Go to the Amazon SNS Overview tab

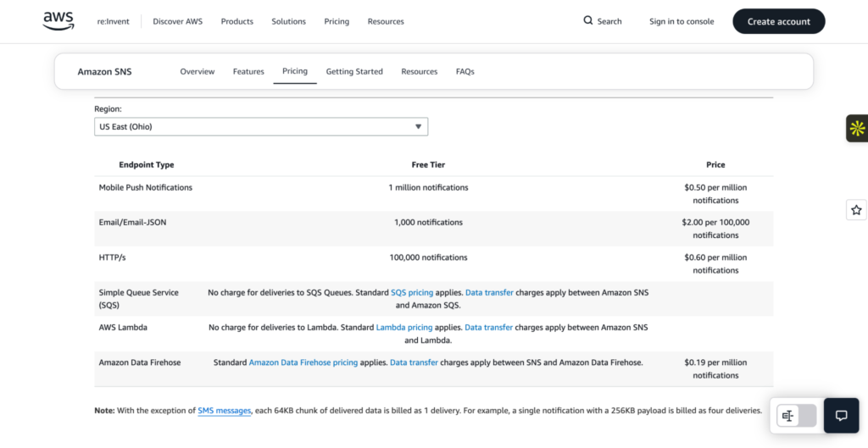(197, 71)
